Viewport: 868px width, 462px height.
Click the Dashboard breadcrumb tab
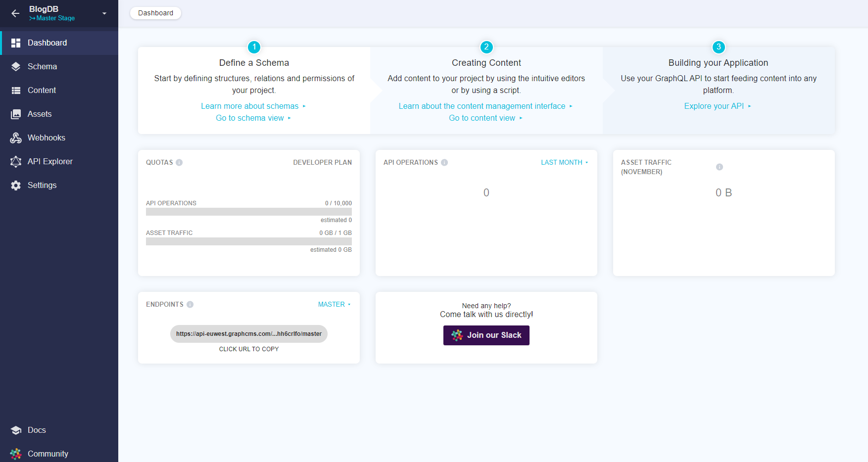(x=155, y=13)
